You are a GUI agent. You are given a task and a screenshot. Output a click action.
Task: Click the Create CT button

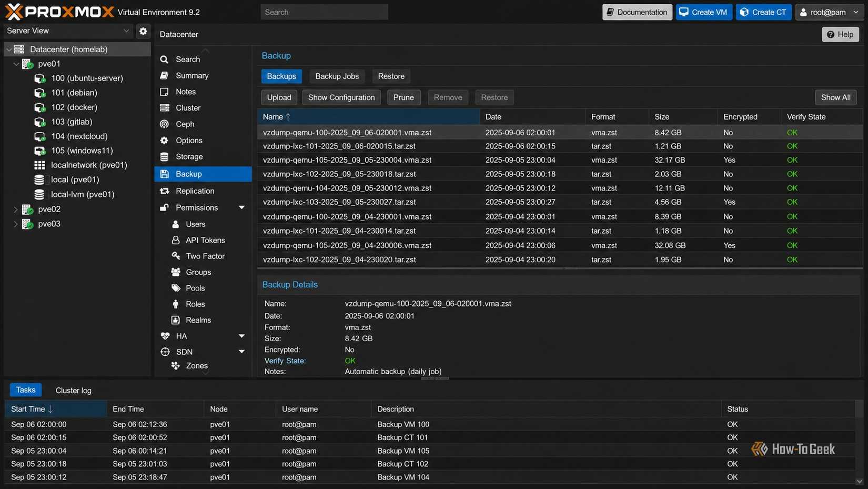764,12
